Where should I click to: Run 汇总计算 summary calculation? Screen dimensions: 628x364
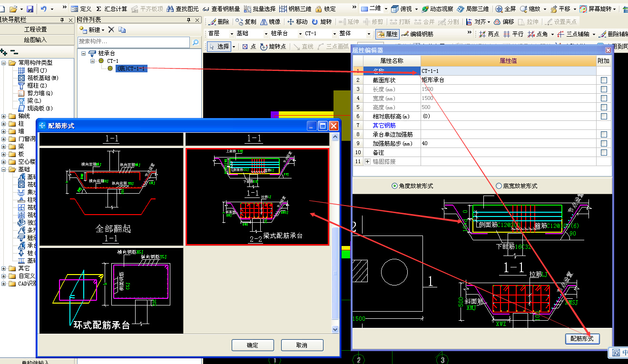111,9
